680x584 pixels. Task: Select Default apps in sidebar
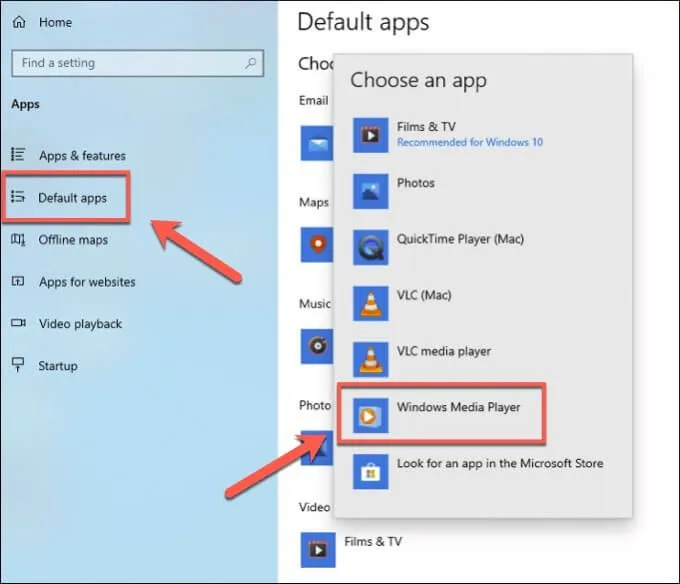(x=72, y=198)
